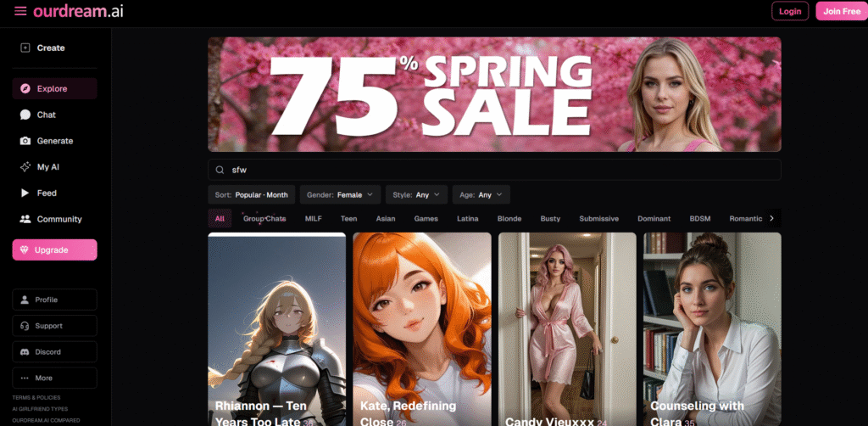Select the Explore compass icon
This screenshot has height=426, width=868.
point(25,89)
